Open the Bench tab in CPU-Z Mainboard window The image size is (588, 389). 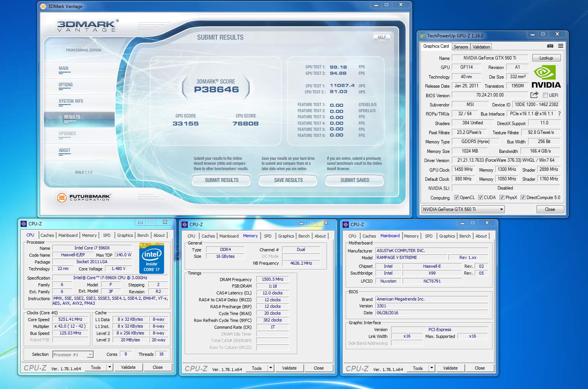[465, 236]
